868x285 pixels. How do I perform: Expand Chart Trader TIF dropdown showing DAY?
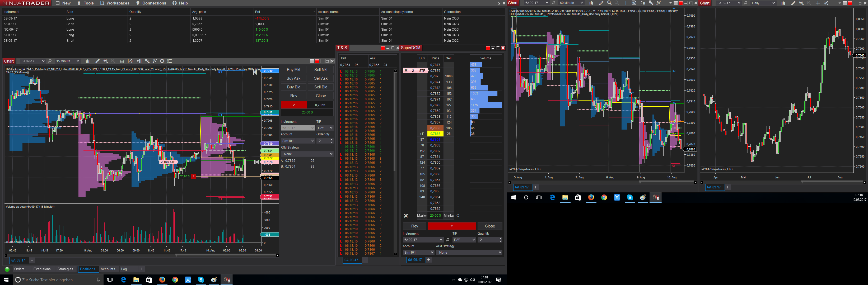325,128
